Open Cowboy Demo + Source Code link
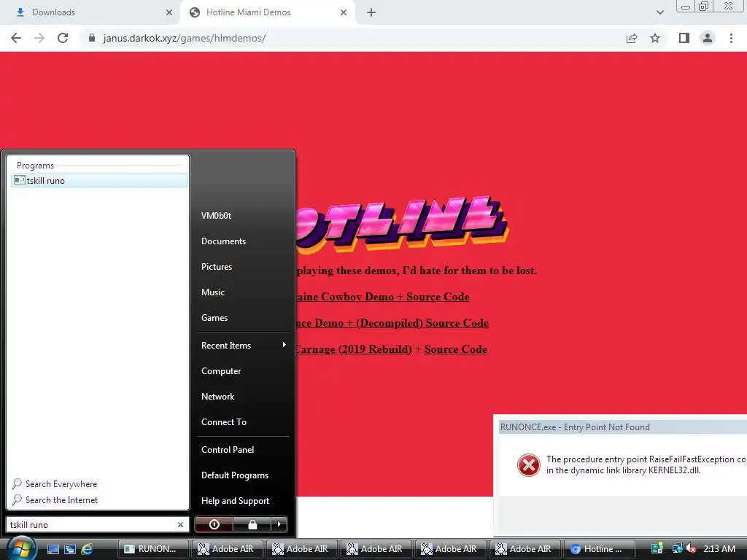The image size is (747, 560). (383, 297)
